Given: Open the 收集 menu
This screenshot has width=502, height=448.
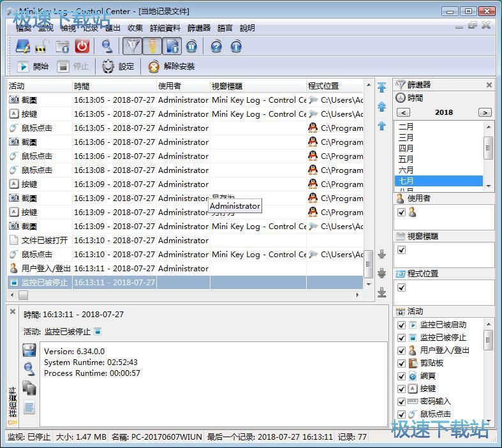Looking at the screenshot, I should coord(135,28).
